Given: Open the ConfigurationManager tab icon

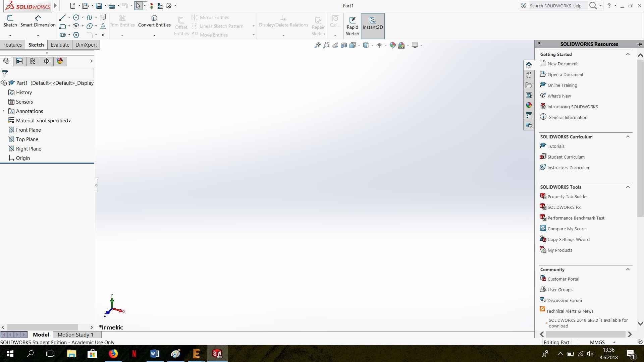Looking at the screenshot, I should pos(33,61).
